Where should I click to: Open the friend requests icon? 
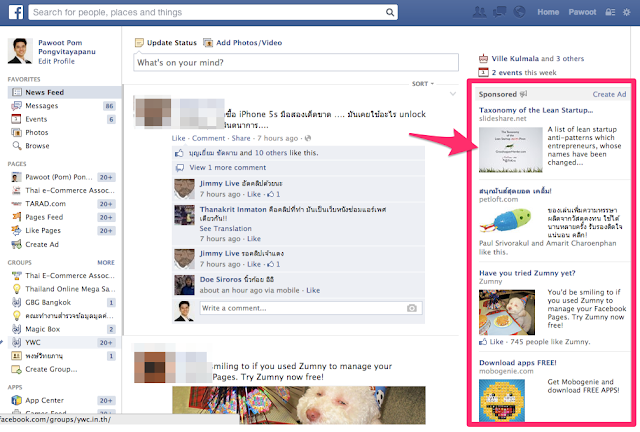pos(479,12)
